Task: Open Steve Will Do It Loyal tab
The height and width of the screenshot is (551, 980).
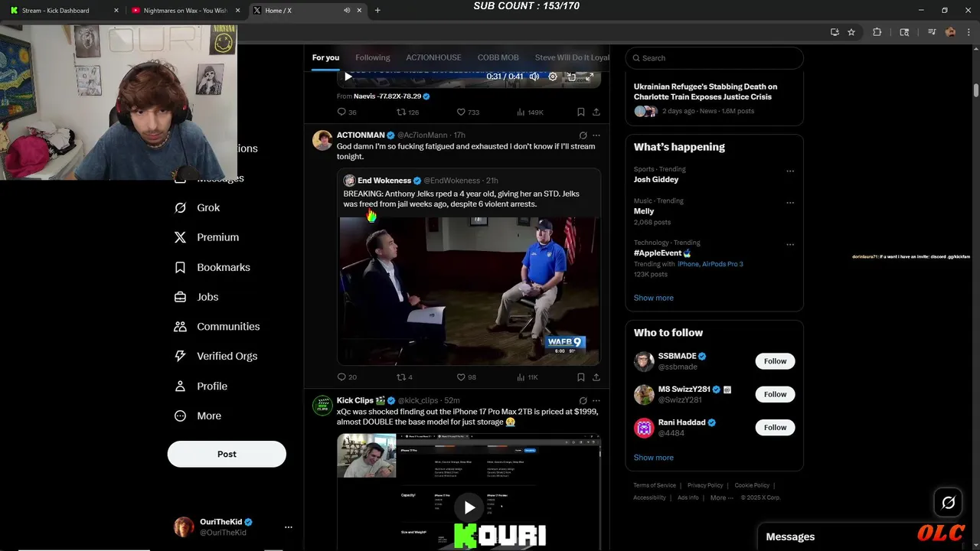Action: [572, 57]
